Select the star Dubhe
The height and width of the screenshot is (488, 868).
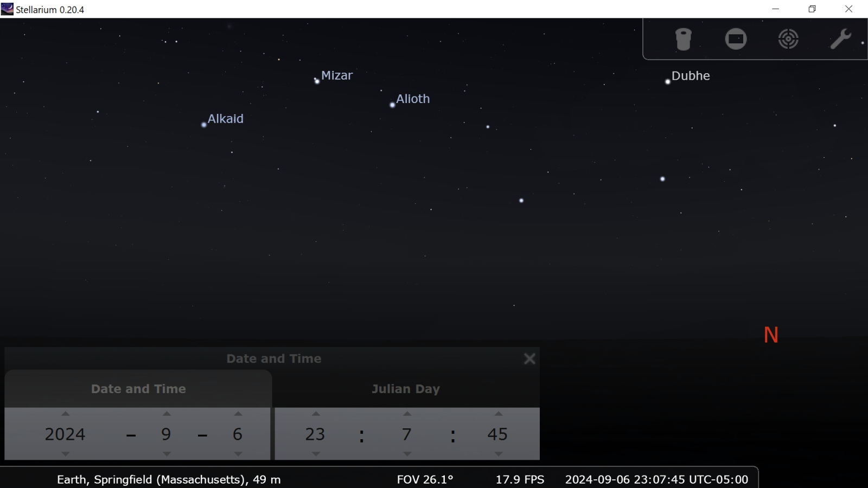pos(667,82)
